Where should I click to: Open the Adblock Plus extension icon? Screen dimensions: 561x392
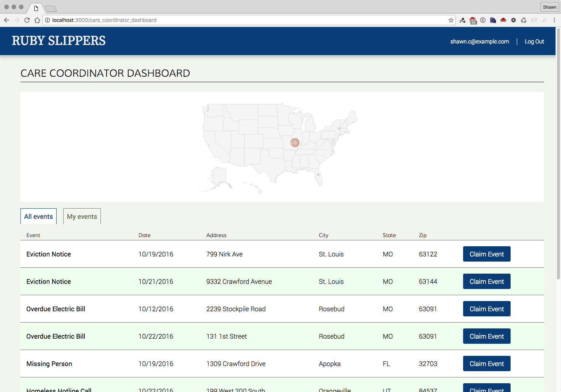coord(473,20)
